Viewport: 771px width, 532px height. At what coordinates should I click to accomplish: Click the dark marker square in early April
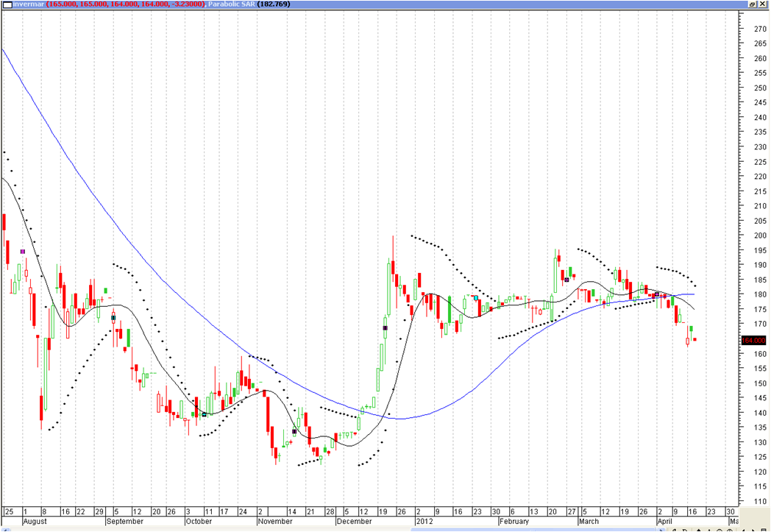(x=657, y=294)
